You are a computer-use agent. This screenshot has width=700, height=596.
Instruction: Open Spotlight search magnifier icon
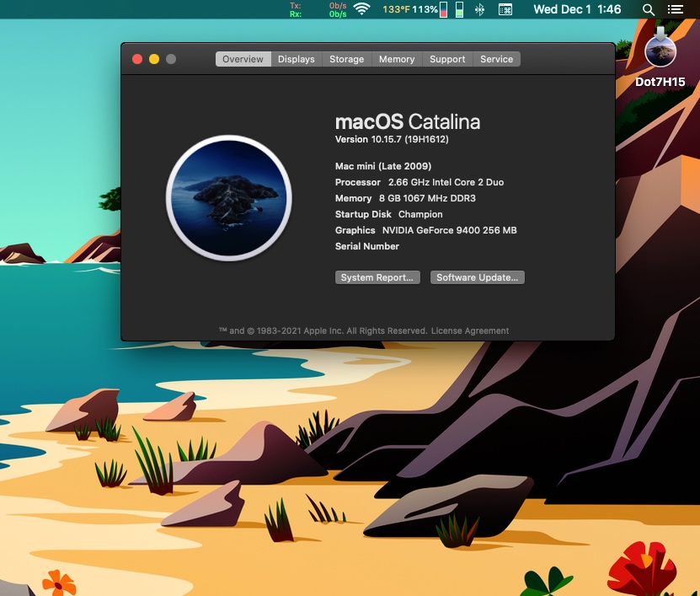(649, 10)
